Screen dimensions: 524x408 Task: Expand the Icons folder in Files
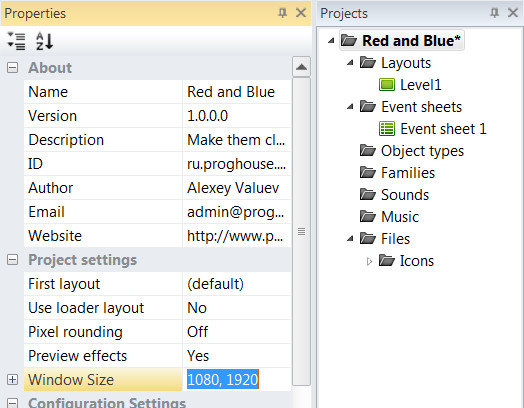(369, 261)
